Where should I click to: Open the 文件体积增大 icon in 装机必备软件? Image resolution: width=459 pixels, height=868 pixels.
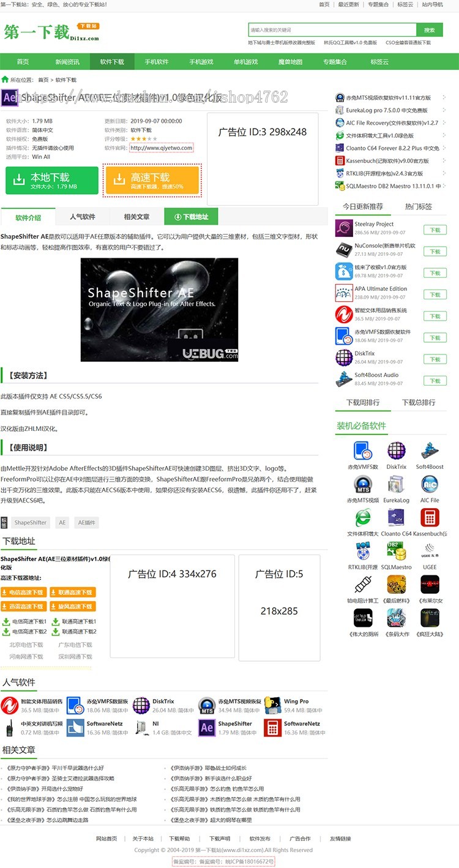click(363, 518)
